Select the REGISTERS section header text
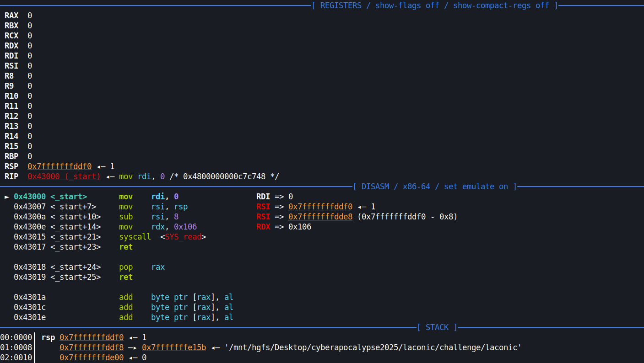Screen dimensions: 644x363 [x=434, y=5]
